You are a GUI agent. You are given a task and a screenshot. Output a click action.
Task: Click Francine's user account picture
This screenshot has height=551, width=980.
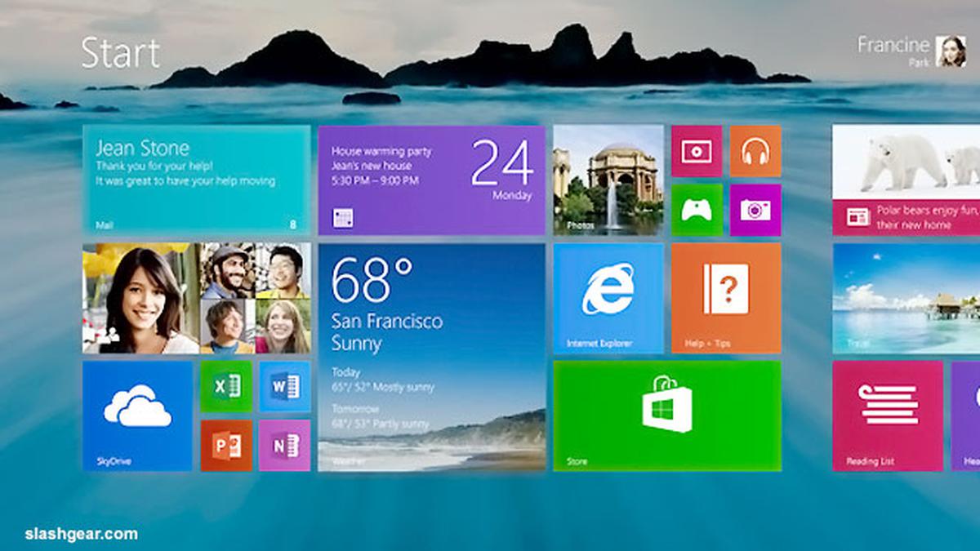click(x=951, y=51)
